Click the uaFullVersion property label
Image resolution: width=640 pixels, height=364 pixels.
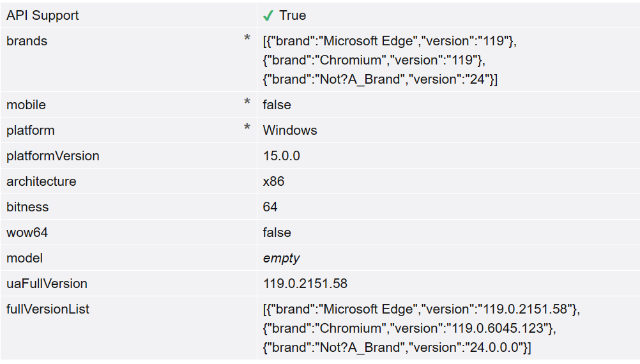[x=47, y=284]
